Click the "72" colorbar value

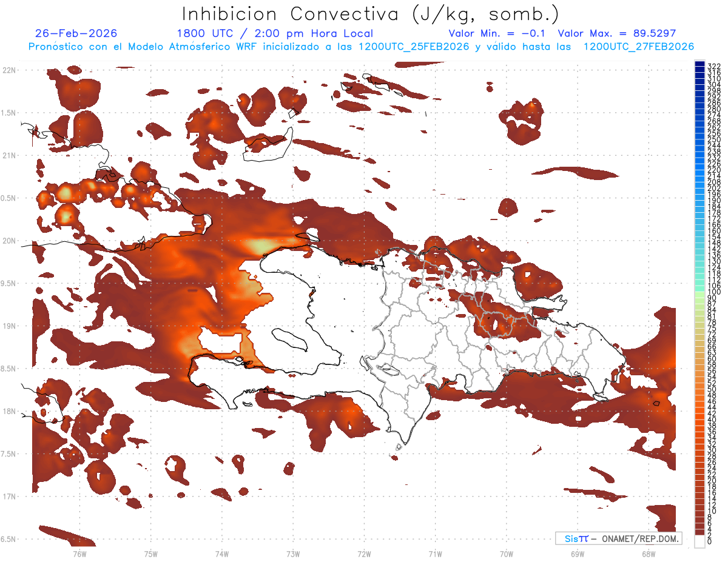tap(712, 335)
